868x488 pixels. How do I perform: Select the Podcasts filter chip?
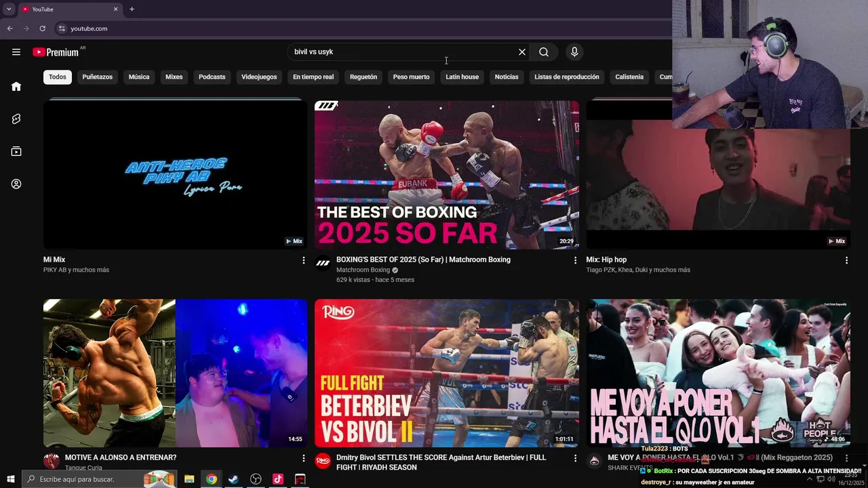point(212,77)
